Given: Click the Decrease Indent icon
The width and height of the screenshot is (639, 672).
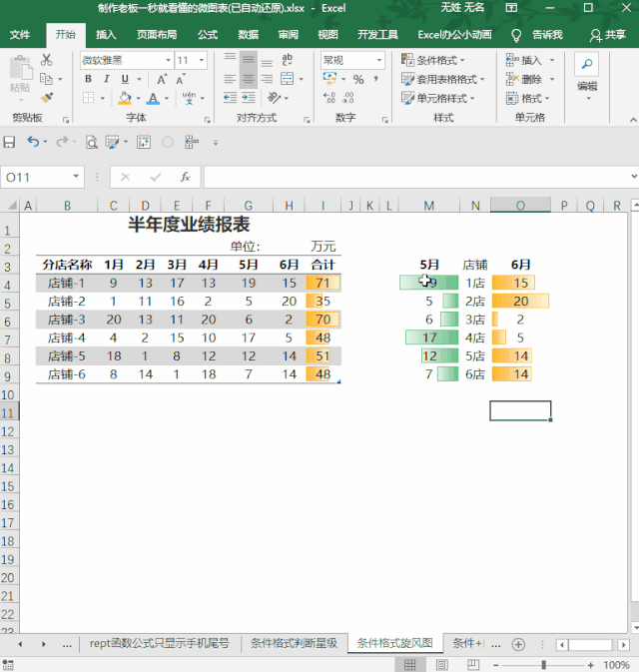Looking at the screenshot, I should [230, 98].
